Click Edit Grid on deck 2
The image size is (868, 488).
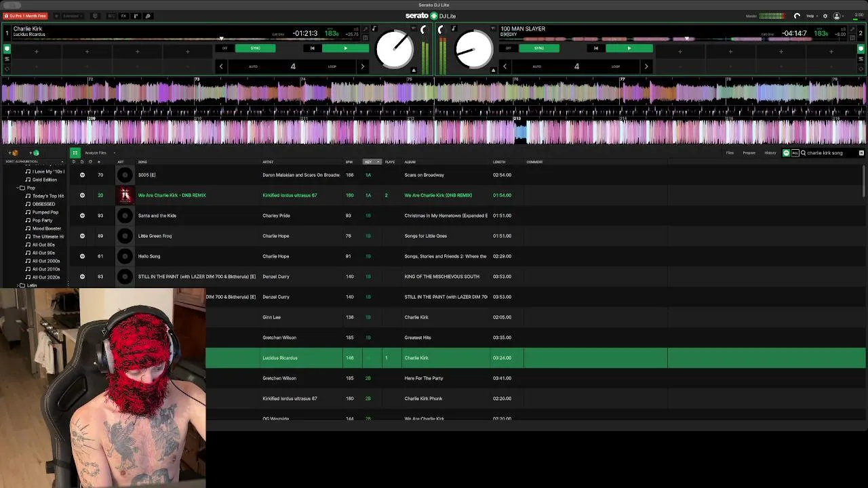point(768,34)
